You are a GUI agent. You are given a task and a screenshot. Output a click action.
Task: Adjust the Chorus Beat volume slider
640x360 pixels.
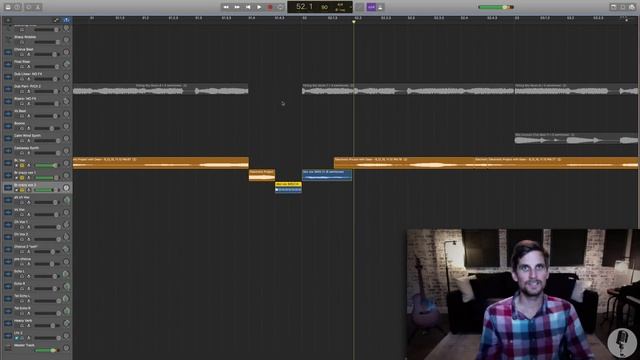pos(47,54)
